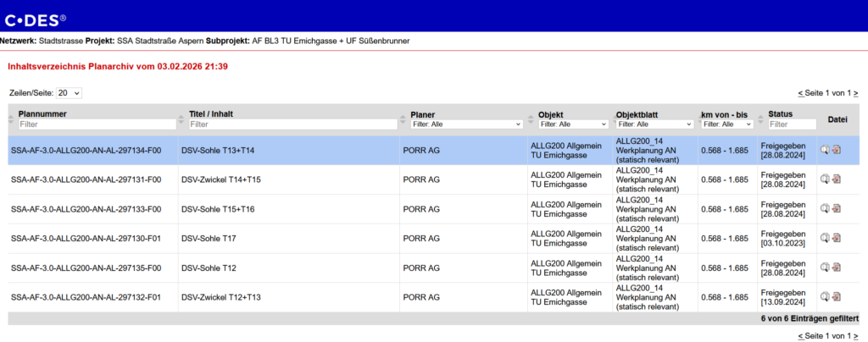868x342 pixels.
Task: Download PDF file for DSV-Sohle T15+T16
Action: (x=837, y=209)
